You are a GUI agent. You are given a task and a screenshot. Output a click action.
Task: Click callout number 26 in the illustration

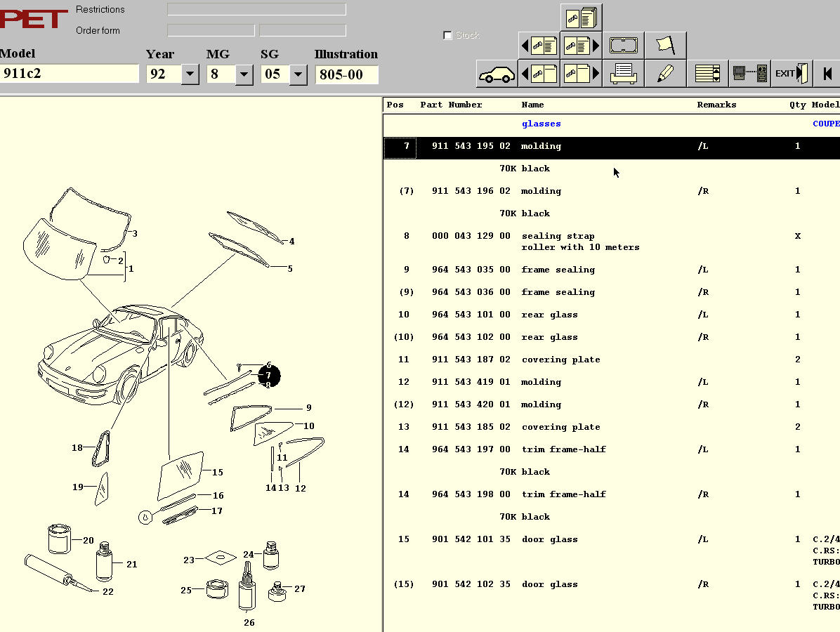(249, 623)
